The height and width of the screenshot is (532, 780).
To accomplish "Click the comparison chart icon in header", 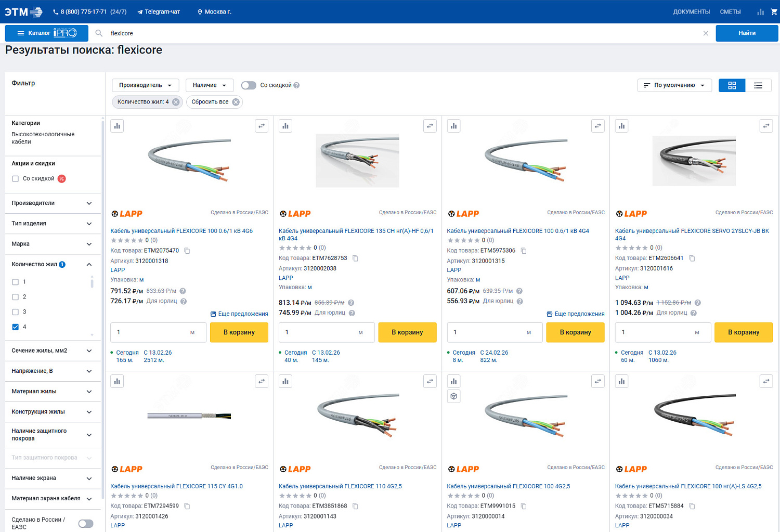I will coord(760,11).
